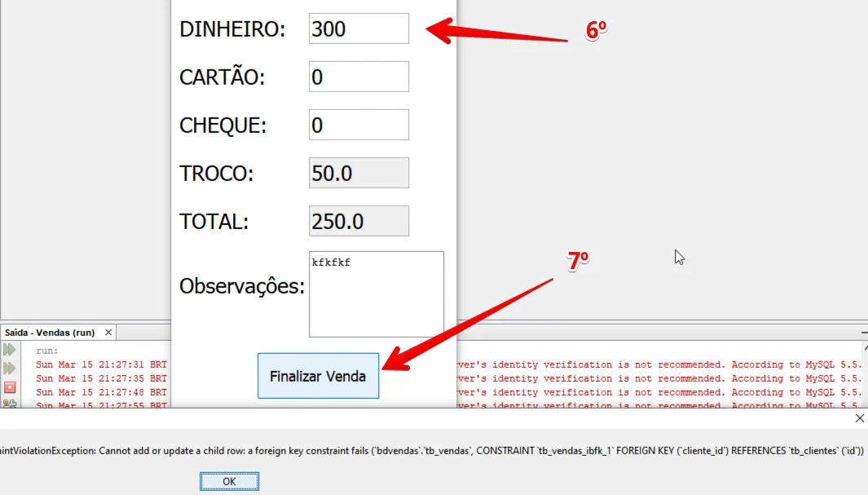Click re-run icon beside the run: line

point(10,349)
